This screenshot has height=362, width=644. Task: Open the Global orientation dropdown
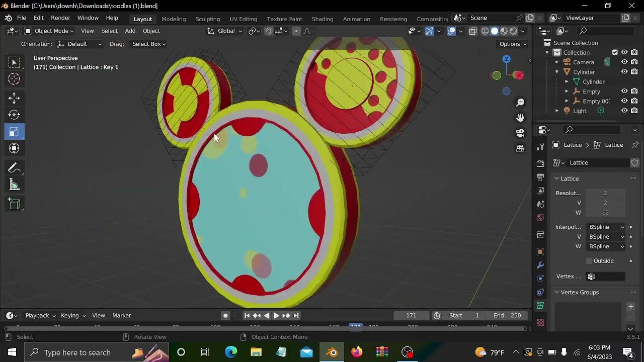[224, 31]
